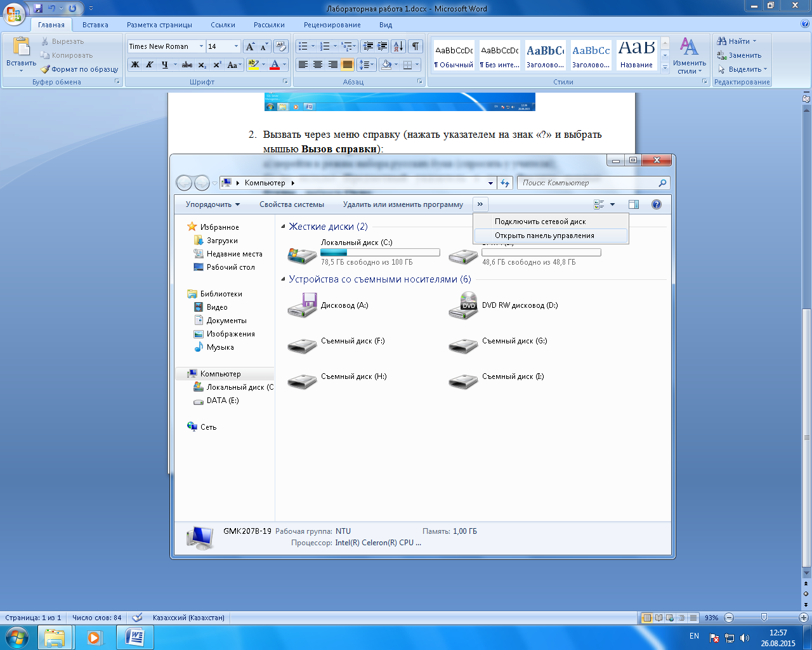
Task: Click the Shrink Font icon
Action: tap(263, 46)
